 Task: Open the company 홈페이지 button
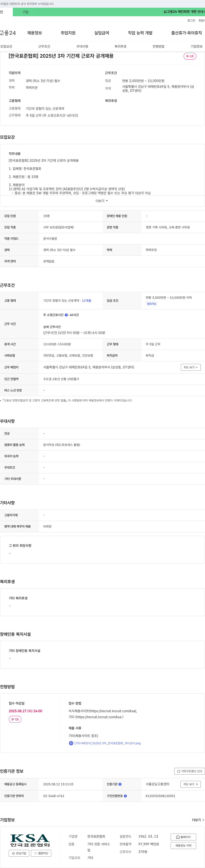[x=183, y=837]
